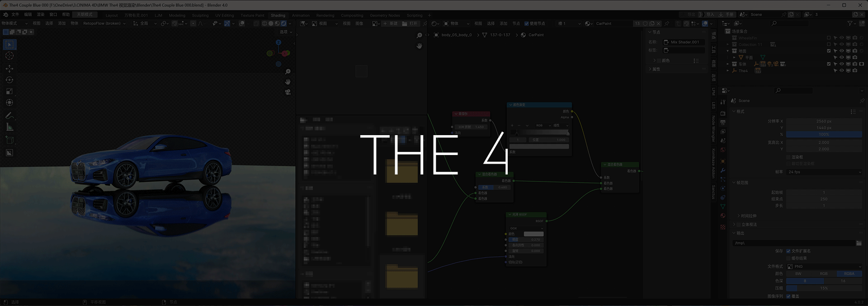Enable Render Region checkbox
This screenshot has height=306, width=868.
tap(788, 157)
